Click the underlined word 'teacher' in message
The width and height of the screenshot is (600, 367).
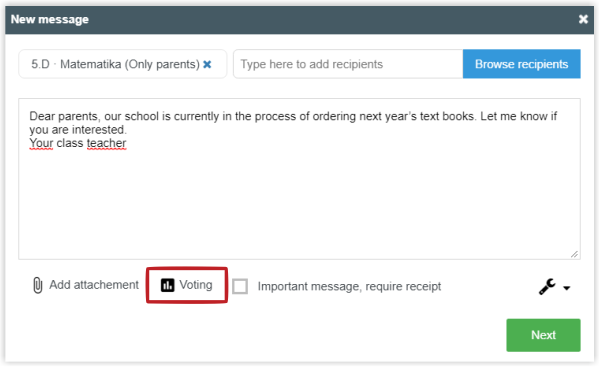click(106, 143)
